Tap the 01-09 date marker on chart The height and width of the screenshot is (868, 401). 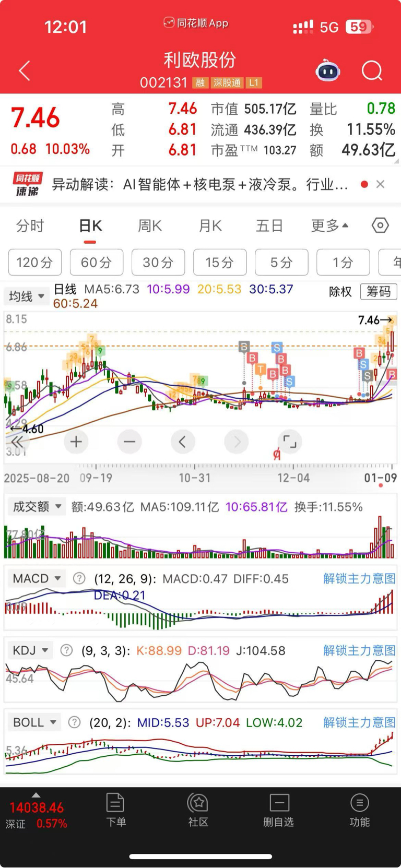click(x=380, y=478)
